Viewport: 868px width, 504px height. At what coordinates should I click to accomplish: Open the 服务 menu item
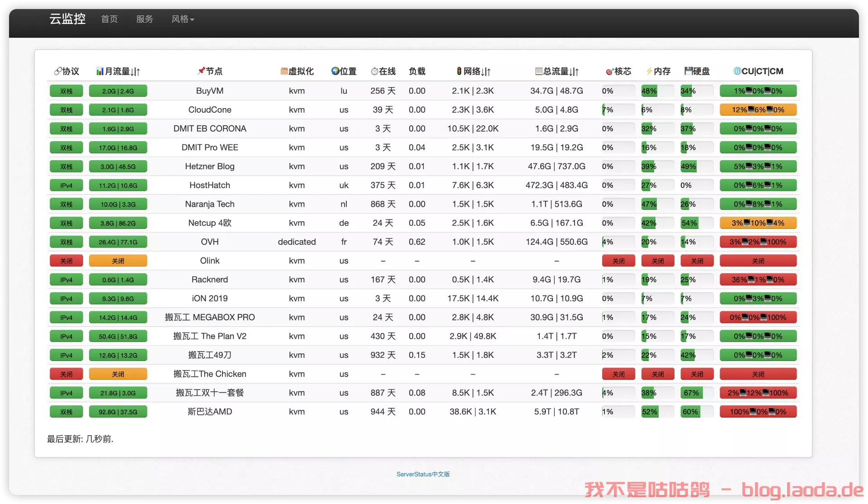pyautogui.click(x=144, y=19)
